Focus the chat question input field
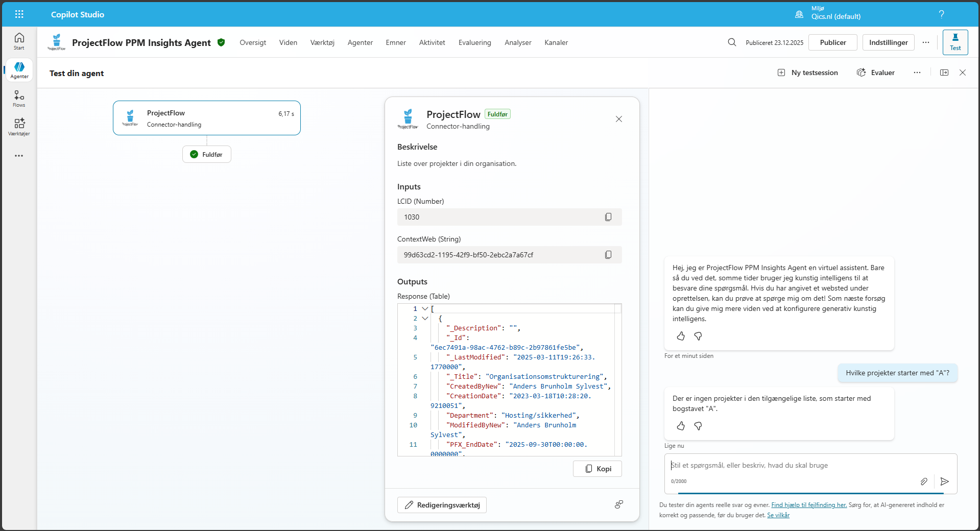Screen dimensions: 980x531 pyautogui.click(x=810, y=473)
